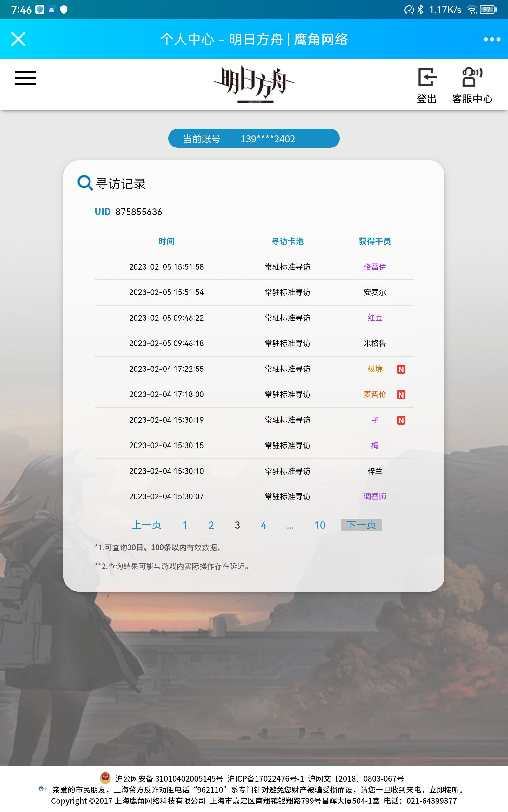Open the three-dot more options menu

coord(492,39)
